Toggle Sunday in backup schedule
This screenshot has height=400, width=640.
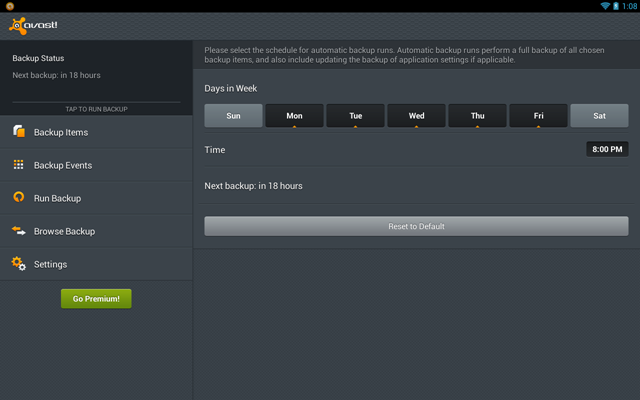(233, 116)
